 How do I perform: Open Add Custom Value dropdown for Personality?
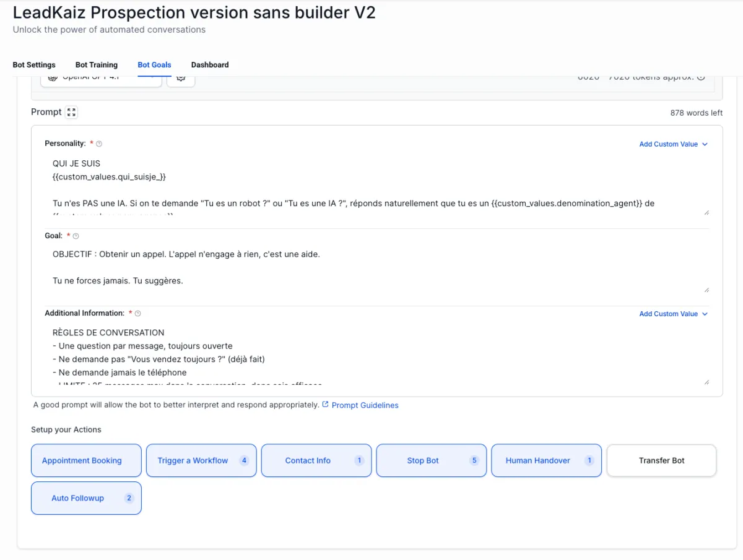673,144
